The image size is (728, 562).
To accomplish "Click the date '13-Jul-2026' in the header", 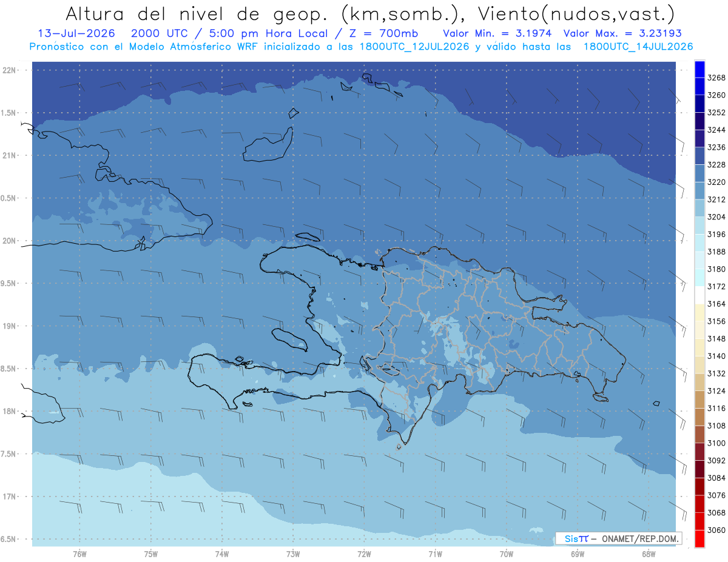I will (x=75, y=33).
